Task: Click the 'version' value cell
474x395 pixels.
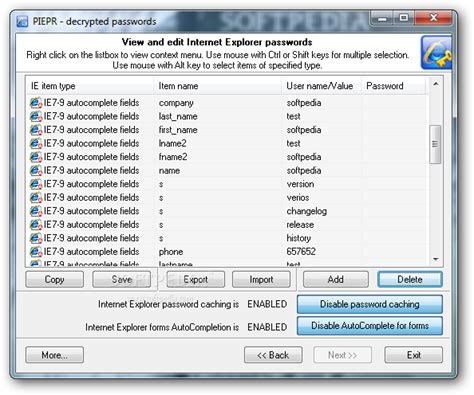Action: (x=300, y=184)
